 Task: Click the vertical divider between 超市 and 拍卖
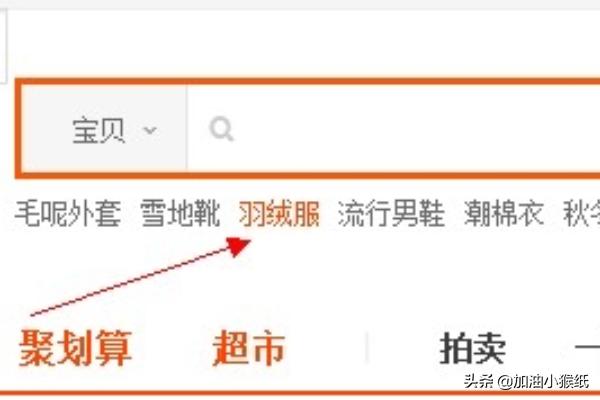pos(367,348)
